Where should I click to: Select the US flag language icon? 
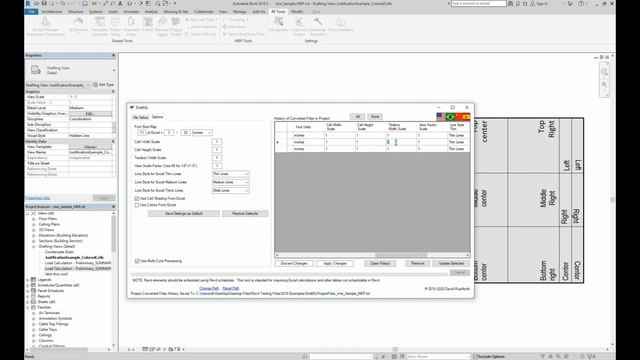pyautogui.click(x=440, y=117)
